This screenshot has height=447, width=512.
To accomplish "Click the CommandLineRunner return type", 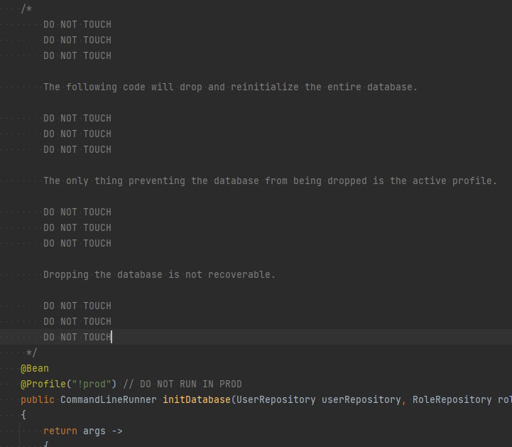I will click(x=108, y=399).
